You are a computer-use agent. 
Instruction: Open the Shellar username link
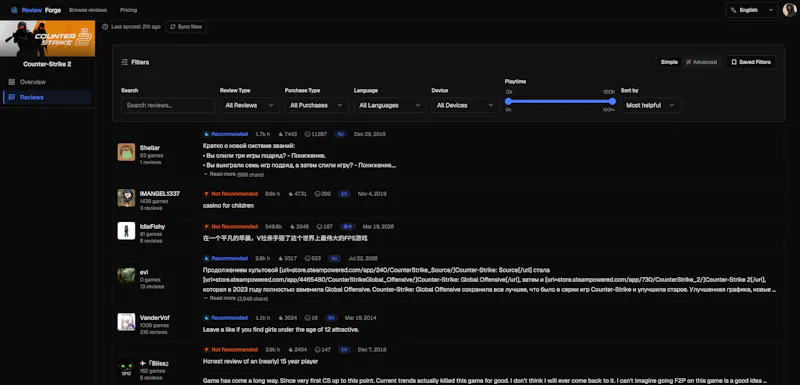click(x=149, y=148)
